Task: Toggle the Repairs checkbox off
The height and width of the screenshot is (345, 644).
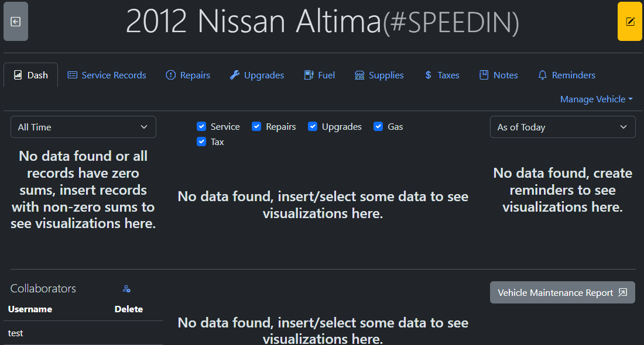Action: 256,126
